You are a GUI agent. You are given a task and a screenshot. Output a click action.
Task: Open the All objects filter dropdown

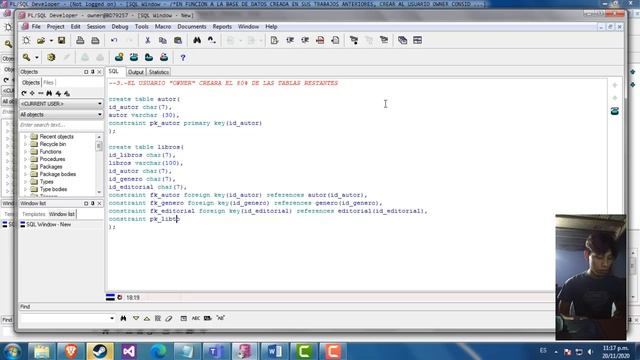[61, 115]
